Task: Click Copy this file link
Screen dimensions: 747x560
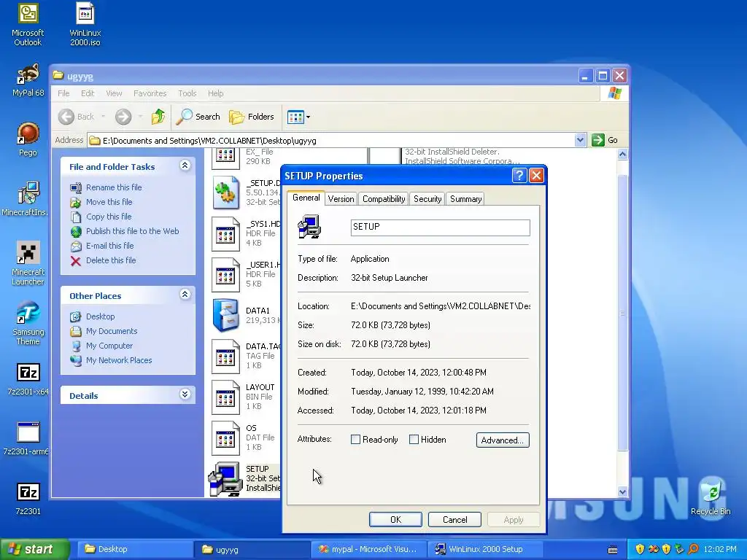Action: tap(109, 216)
